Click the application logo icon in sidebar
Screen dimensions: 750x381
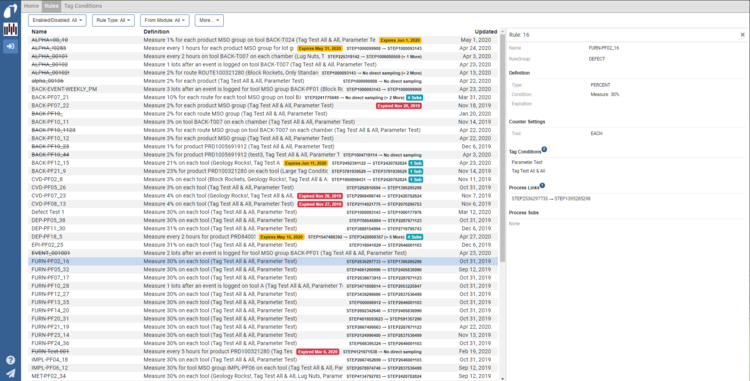pos(10,11)
